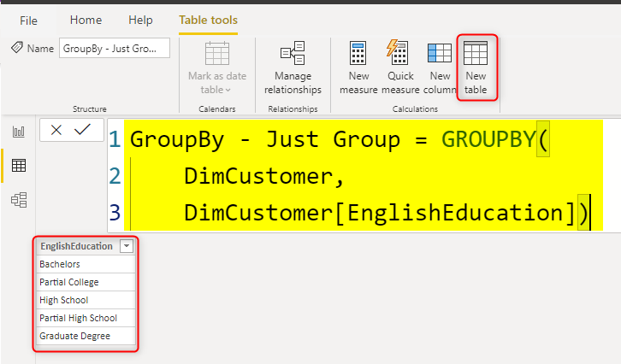Image resolution: width=621 pixels, height=364 pixels.
Task: Open EnglishEducation column filter dropdown
Action: (x=127, y=246)
